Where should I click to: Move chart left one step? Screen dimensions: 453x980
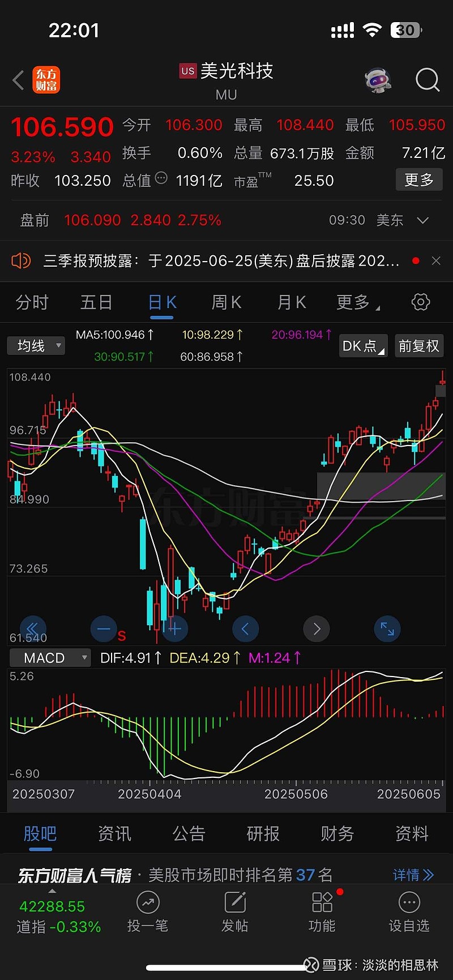[x=245, y=628]
